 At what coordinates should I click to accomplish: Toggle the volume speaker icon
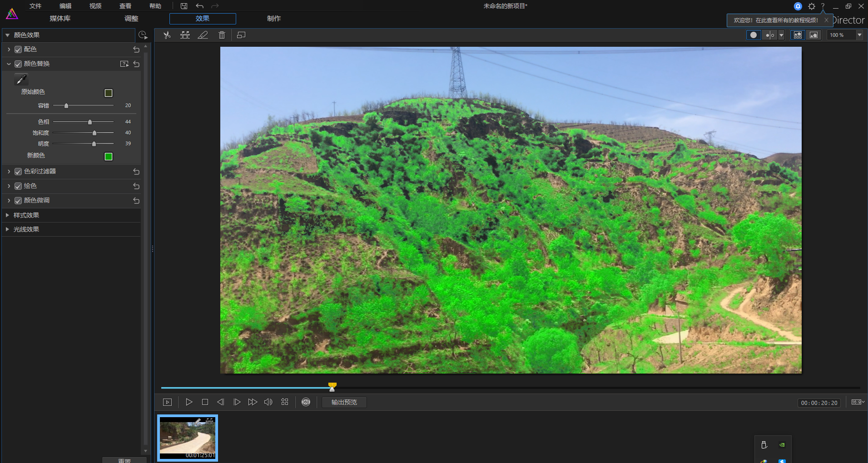click(268, 402)
